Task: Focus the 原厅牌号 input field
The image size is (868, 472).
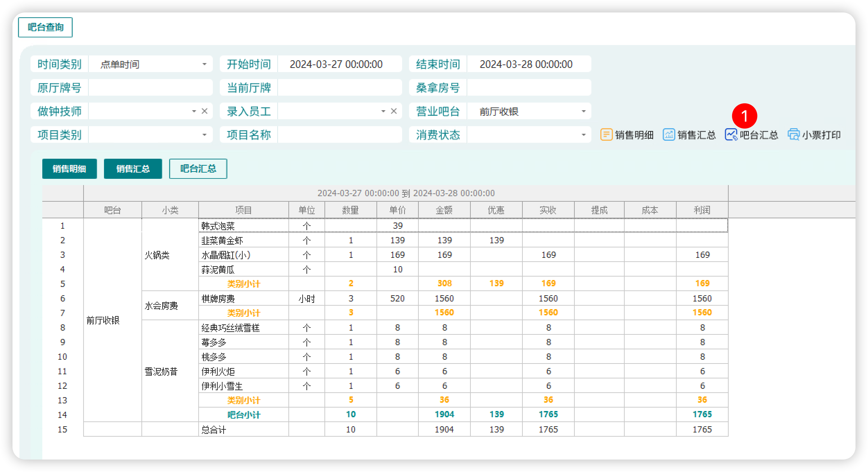Action: click(x=150, y=88)
